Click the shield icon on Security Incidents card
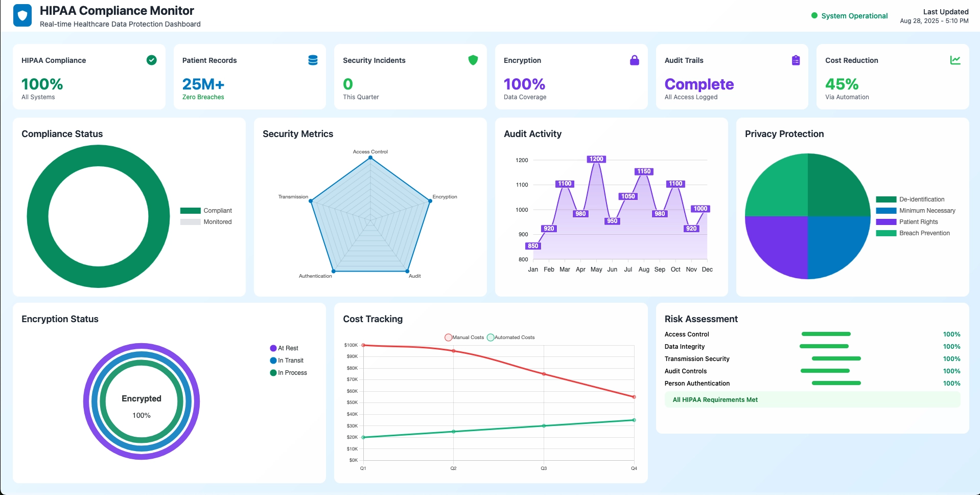Image resolution: width=980 pixels, height=495 pixels. pyautogui.click(x=473, y=60)
